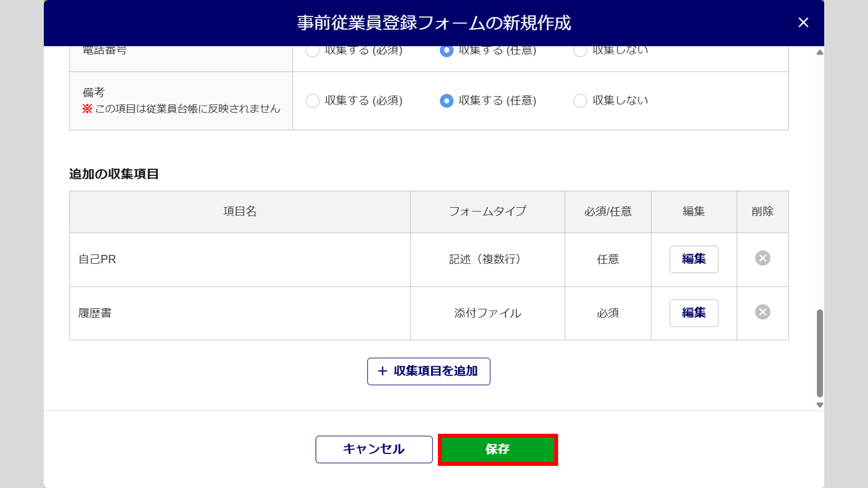Click 編集 button for 自己PR
The height and width of the screenshot is (488, 868).
coord(694,259)
